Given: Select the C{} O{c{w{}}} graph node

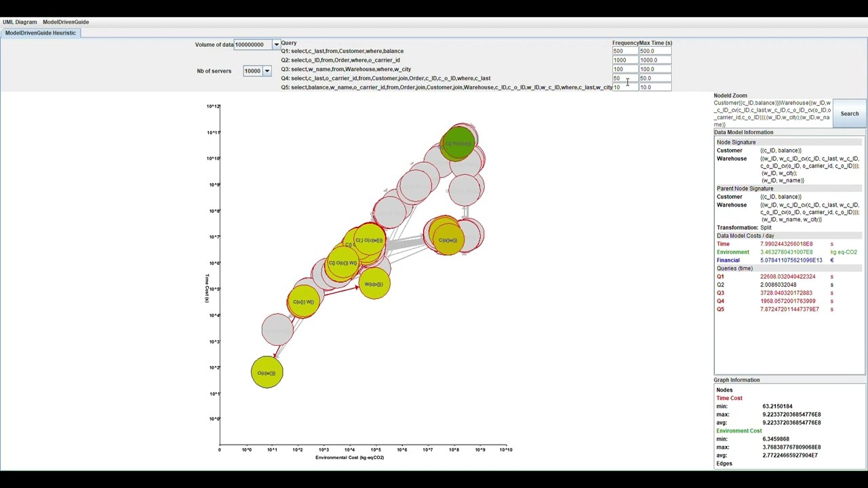Looking at the screenshot, I should pyautogui.click(x=370, y=240).
